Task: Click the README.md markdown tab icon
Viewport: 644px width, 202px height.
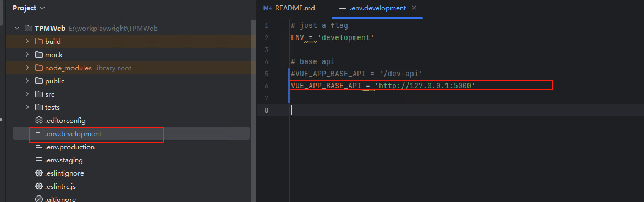Action: click(x=268, y=8)
